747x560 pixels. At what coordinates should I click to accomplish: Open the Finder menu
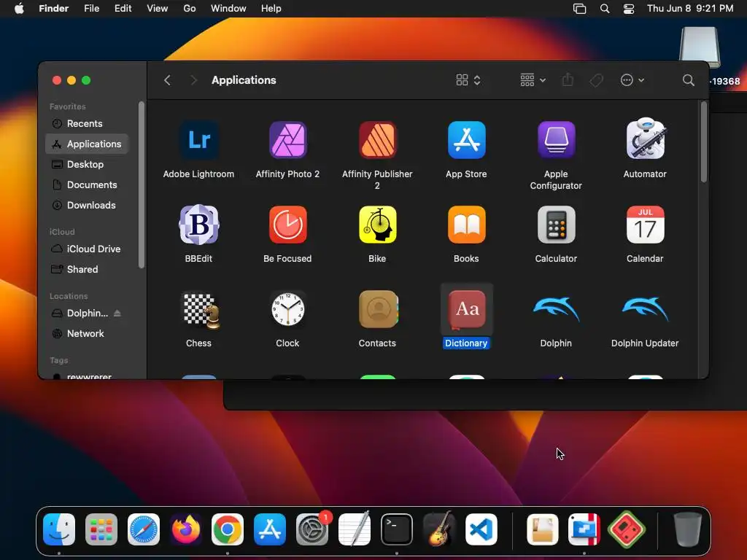(x=54, y=9)
